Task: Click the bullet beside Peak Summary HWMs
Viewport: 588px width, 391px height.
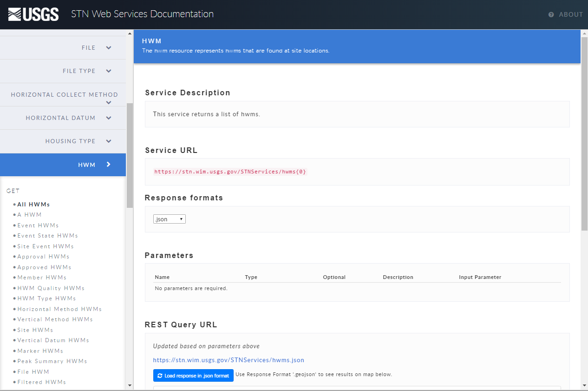Action: [14, 361]
